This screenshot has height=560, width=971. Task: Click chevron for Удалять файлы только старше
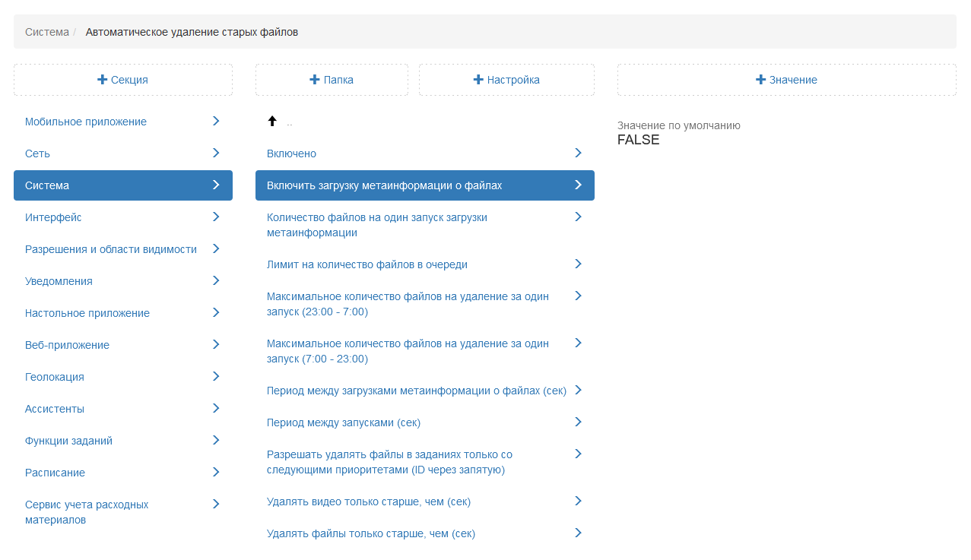[x=578, y=533]
